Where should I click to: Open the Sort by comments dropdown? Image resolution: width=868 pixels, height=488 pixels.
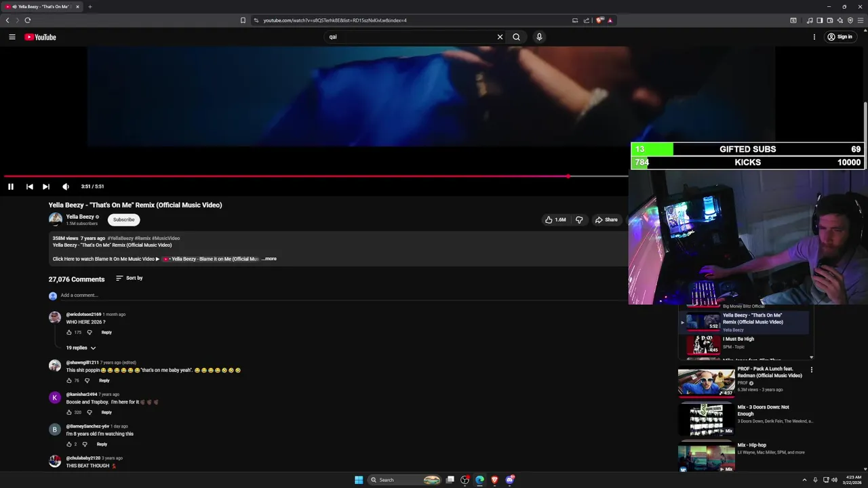pos(129,278)
